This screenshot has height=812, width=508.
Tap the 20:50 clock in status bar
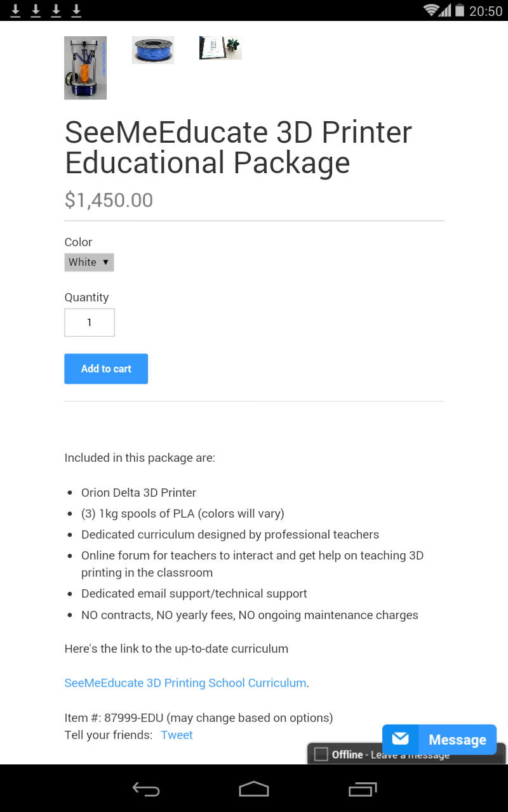pyautogui.click(x=486, y=11)
